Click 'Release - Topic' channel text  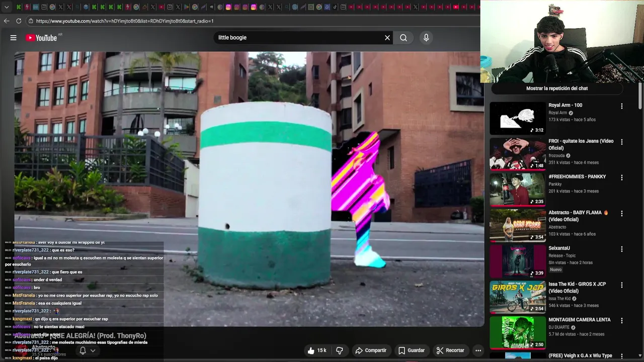tap(562, 255)
